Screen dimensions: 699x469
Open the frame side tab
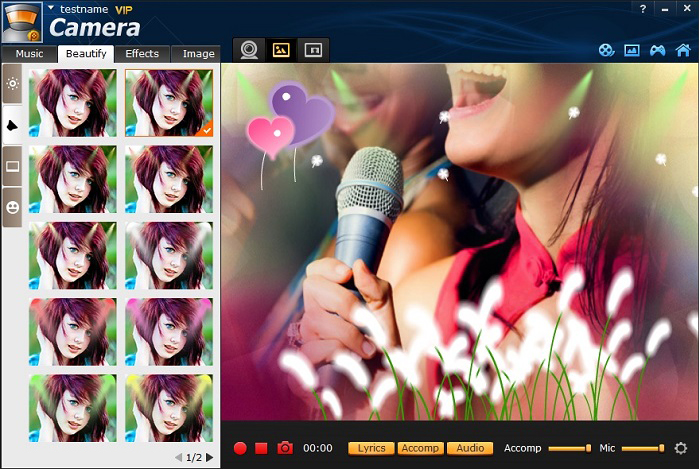13,166
